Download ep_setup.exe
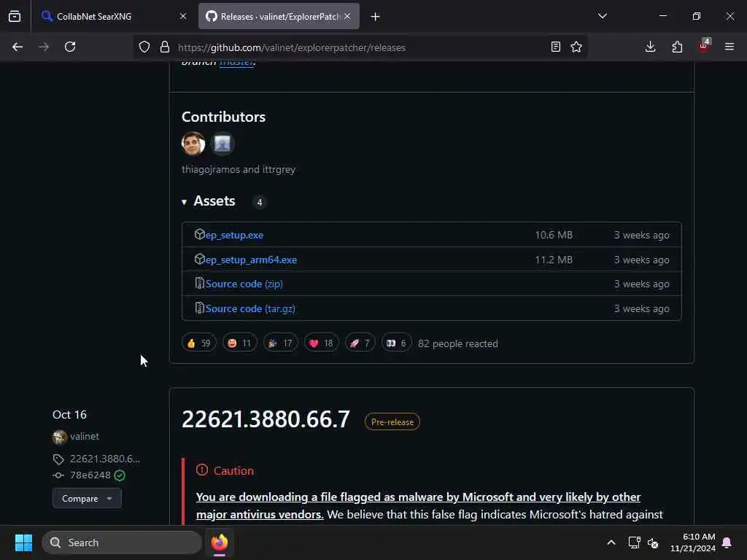The width and height of the screenshot is (747, 560). 234,236
